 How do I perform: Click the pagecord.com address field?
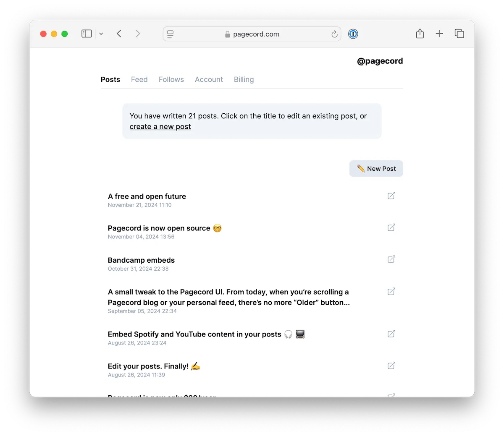click(256, 34)
